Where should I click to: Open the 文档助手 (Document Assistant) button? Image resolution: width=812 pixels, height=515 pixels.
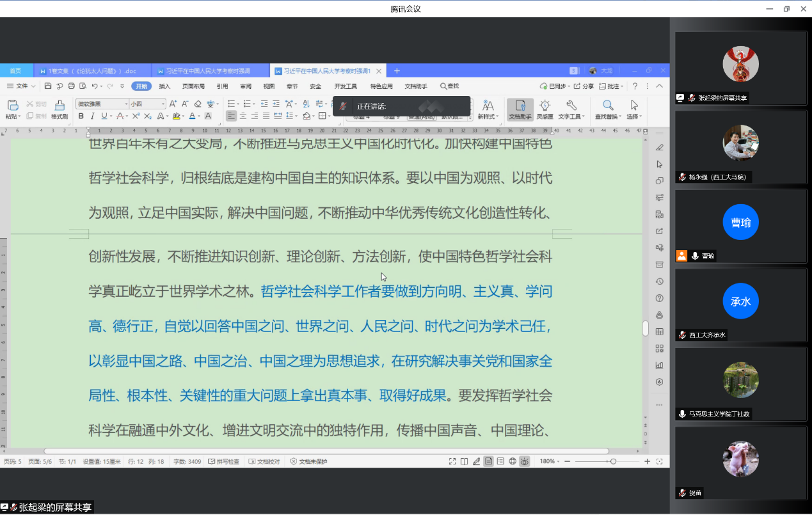coord(520,109)
